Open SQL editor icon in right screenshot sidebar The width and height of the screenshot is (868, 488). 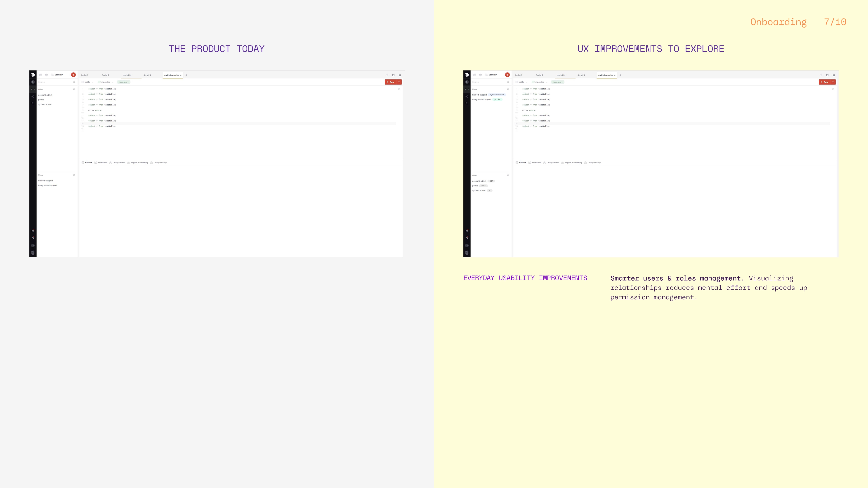click(x=467, y=89)
